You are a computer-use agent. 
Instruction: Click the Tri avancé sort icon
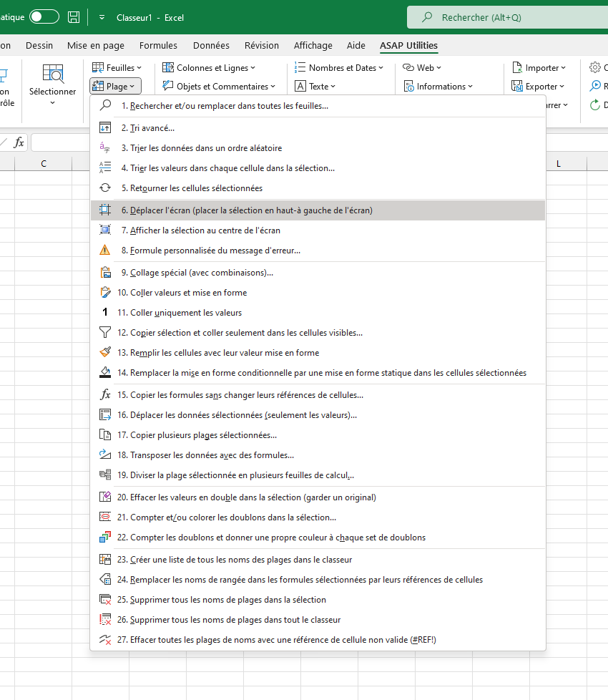pyautogui.click(x=105, y=127)
